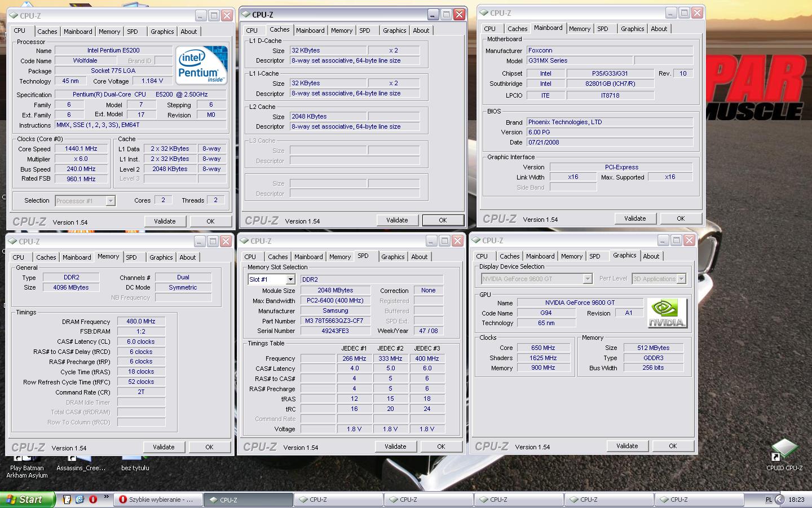The image size is (812, 508).
Task: Click the processor name 'Intel Pentium E5200'
Action: (x=113, y=50)
